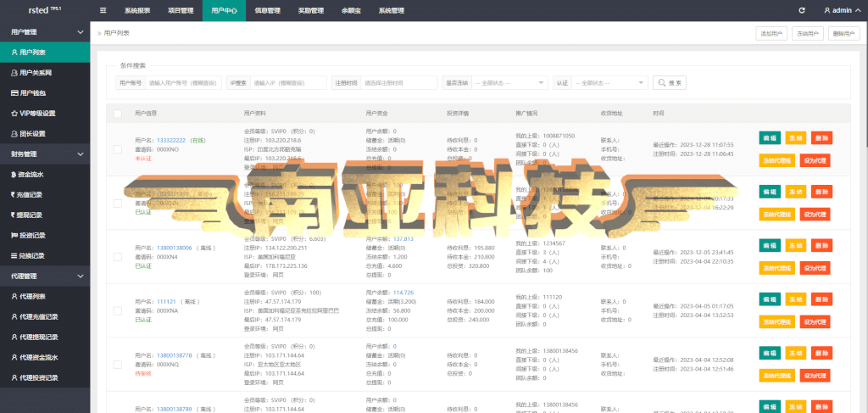Focus the 注册时间 date input
The image size is (868, 413).
coord(399,82)
